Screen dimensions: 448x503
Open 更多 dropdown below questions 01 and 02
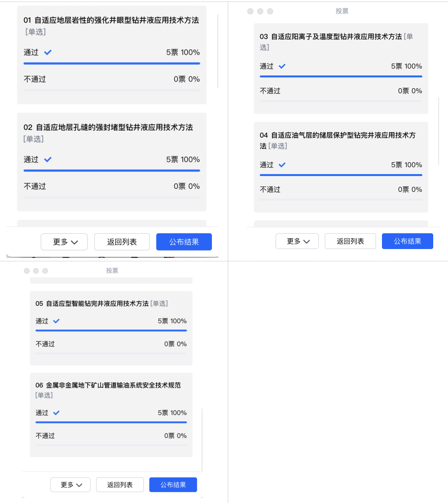64,242
